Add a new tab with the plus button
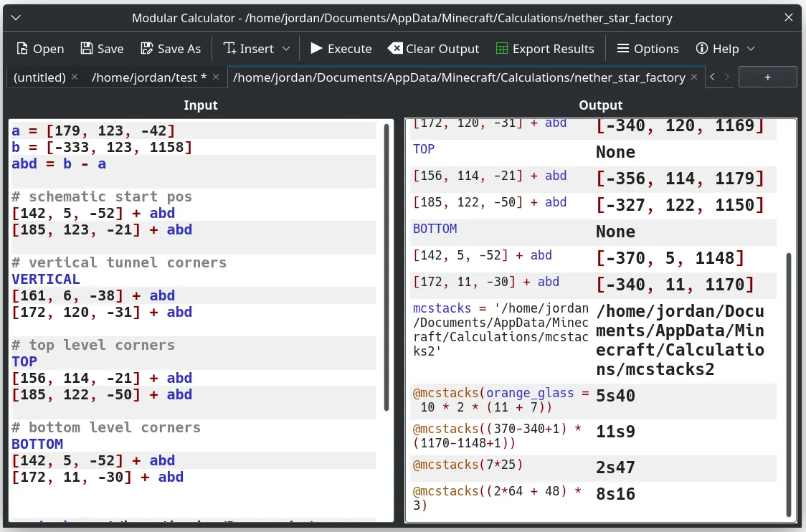This screenshot has height=532, width=806. (767, 77)
